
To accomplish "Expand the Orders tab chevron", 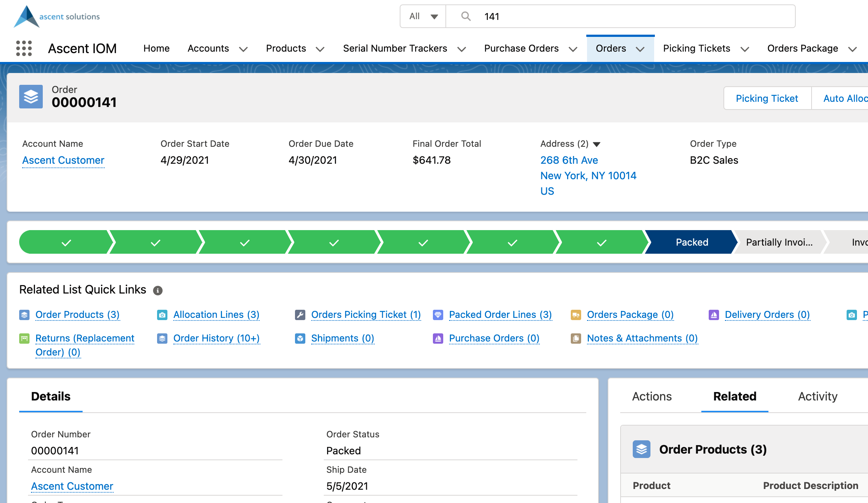I will pos(640,49).
